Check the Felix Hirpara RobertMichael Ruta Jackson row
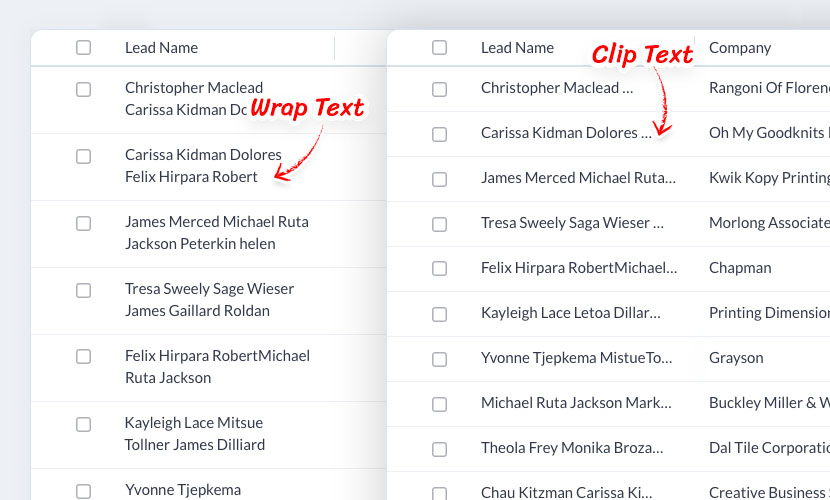This screenshot has width=830, height=500. (83, 357)
